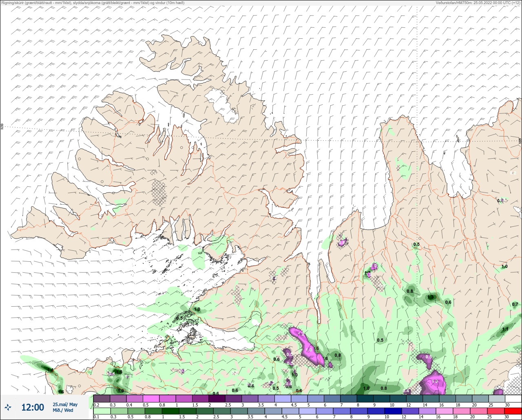The image size is (522, 420).
Task: Click the 0.7 precipitation value on map
Action: point(515,304)
